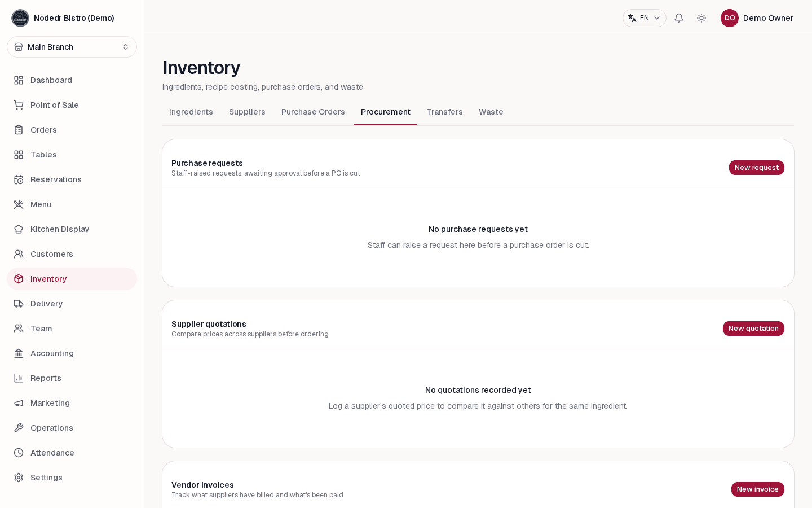Click the 'No purchase requests yet' message
The width and height of the screenshot is (812, 508).
(x=478, y=229)
